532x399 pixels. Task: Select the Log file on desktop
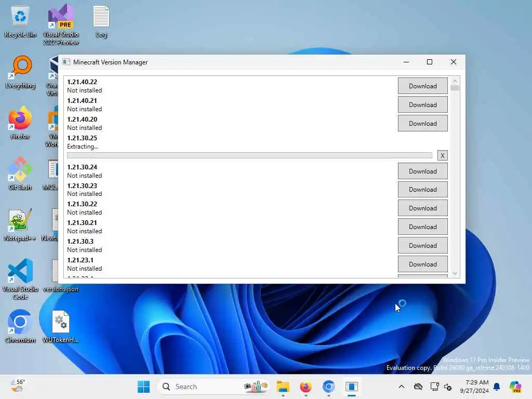click(x=101, y=21)
